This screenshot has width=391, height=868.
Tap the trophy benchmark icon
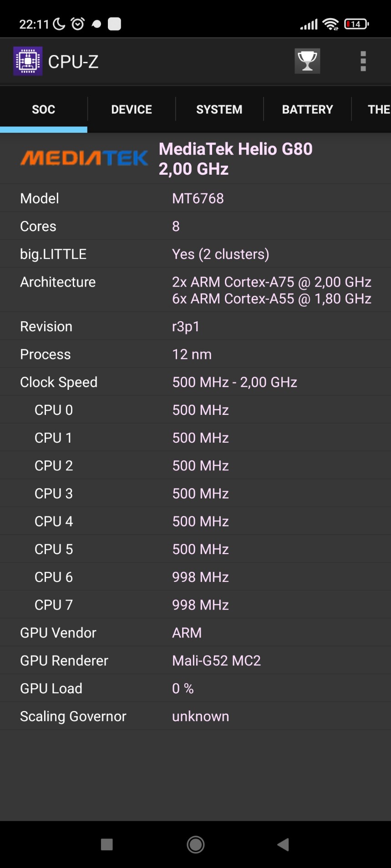coord(307,61)
